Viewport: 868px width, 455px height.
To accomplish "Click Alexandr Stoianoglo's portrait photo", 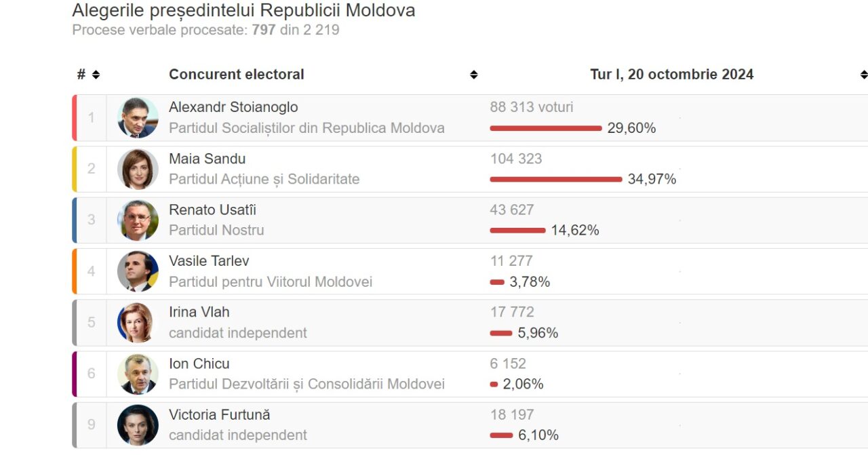I will 138,118.
